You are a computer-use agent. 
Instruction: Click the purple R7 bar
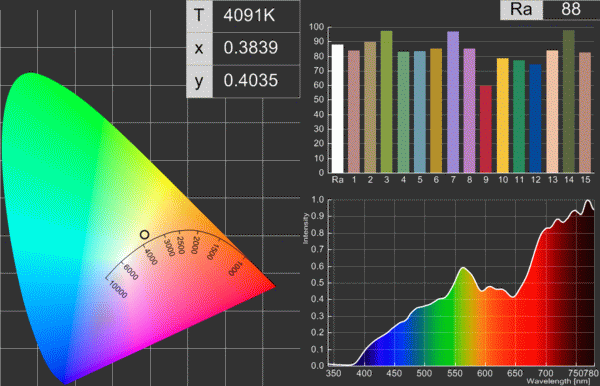coord(453,102)
